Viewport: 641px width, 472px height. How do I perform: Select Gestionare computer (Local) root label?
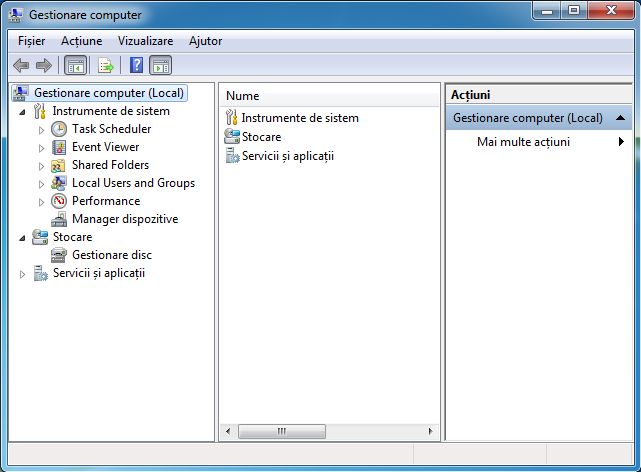point(109,93)
